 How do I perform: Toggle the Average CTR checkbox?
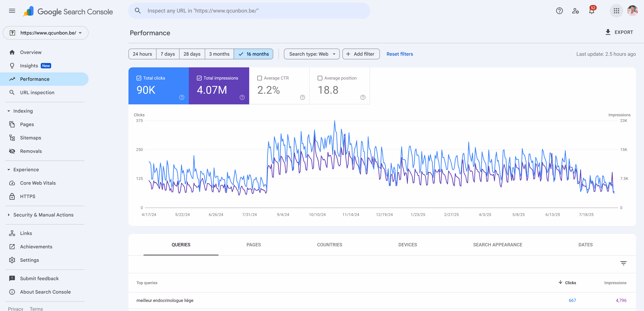point(259,78)
